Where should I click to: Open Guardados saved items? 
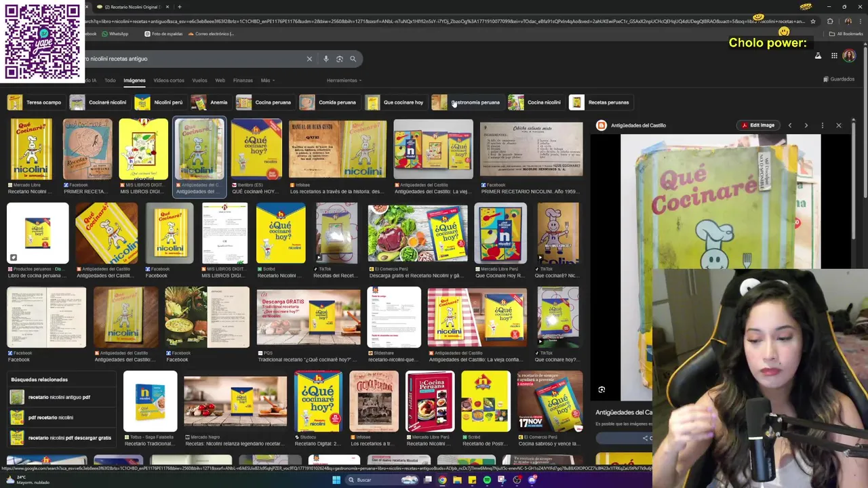point(839,79)
